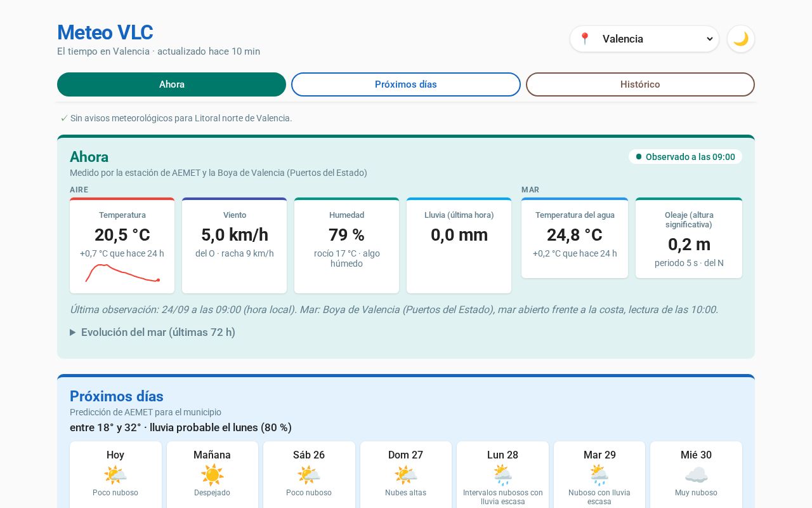This screenshot has width=812, height=508.
Task: Click the Hoy partly cloudy weather icon
Action: [x=115, y=475]
